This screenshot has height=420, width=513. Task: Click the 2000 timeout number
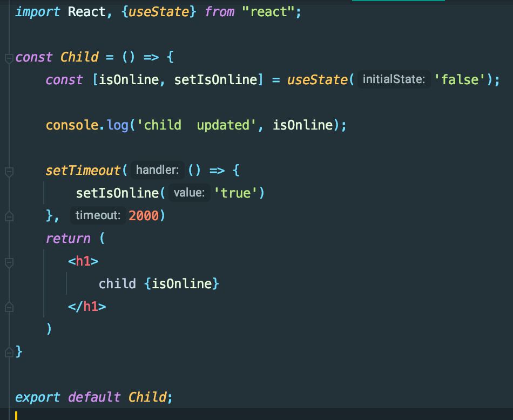[144, 215]
